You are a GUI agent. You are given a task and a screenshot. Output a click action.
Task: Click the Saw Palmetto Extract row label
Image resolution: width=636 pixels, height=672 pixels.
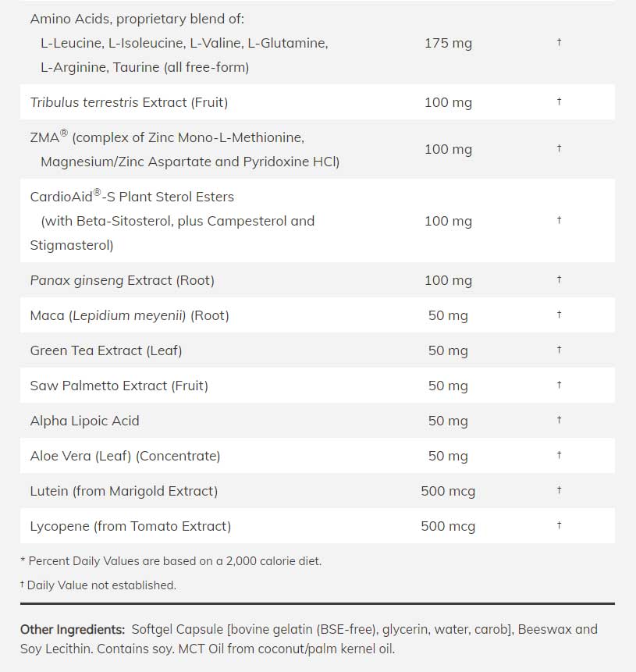tap(119, 386)
